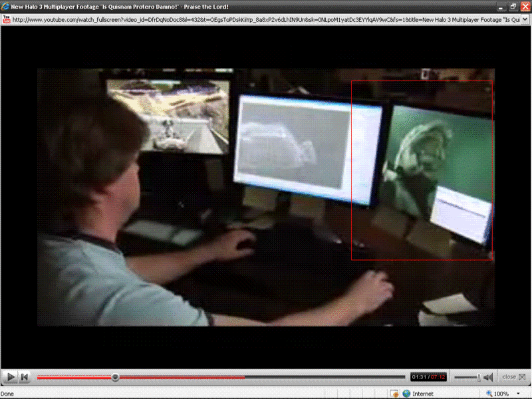Mute audio with the speaker icon
This screenshot has height=399, width=532.
(488, 377)
